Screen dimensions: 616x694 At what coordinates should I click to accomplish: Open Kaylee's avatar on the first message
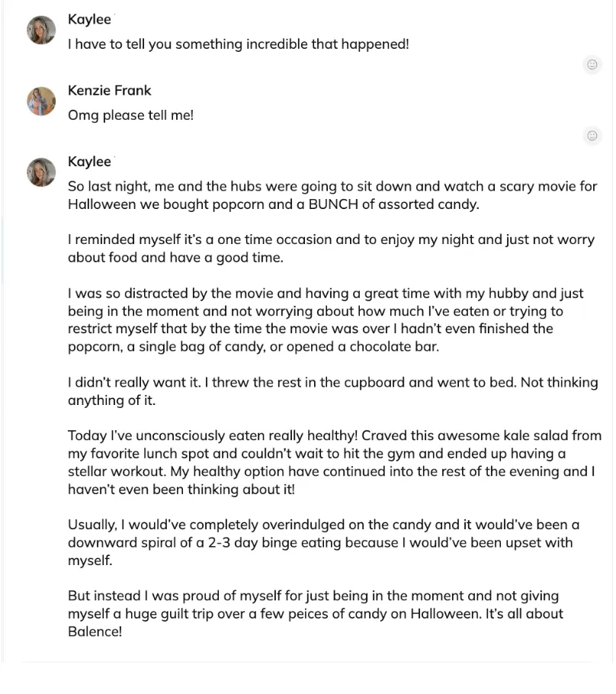41,30
